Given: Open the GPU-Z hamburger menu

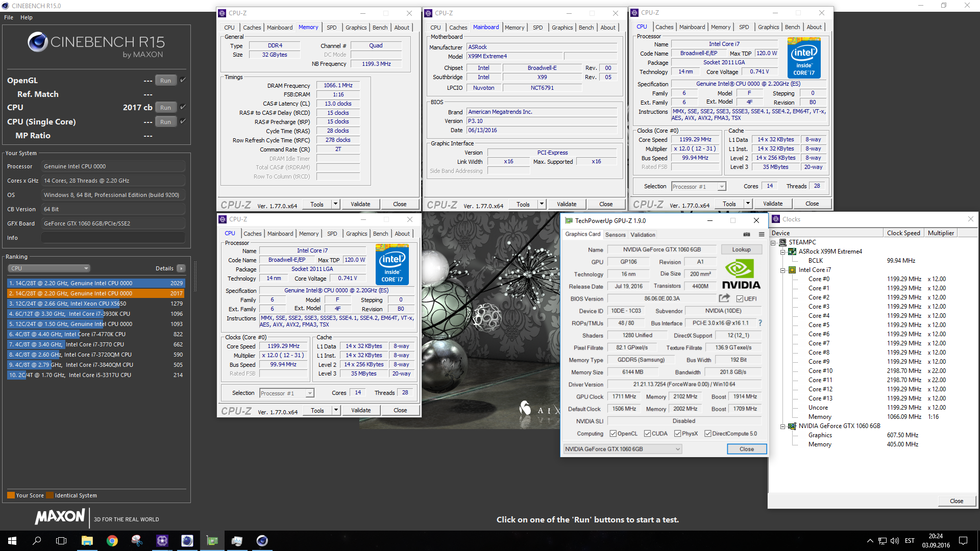Looking at the screenshot, I should pyautogui.click(x=761, y=234).
